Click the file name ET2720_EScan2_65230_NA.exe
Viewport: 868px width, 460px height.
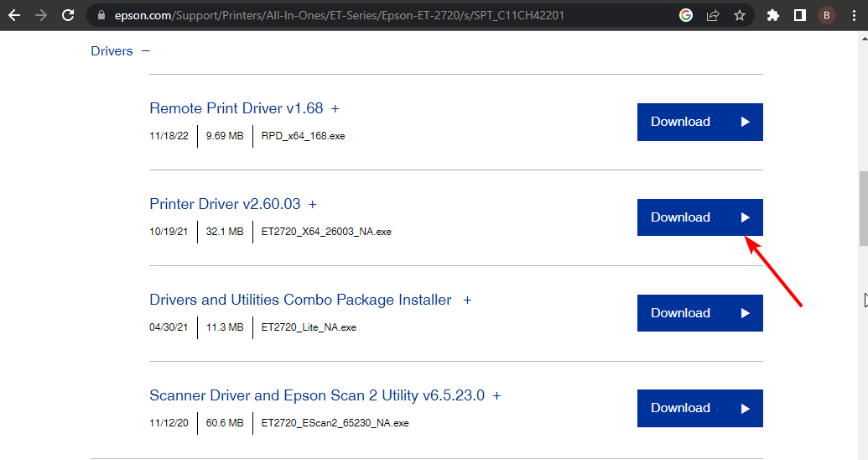[x=335, y=423]
